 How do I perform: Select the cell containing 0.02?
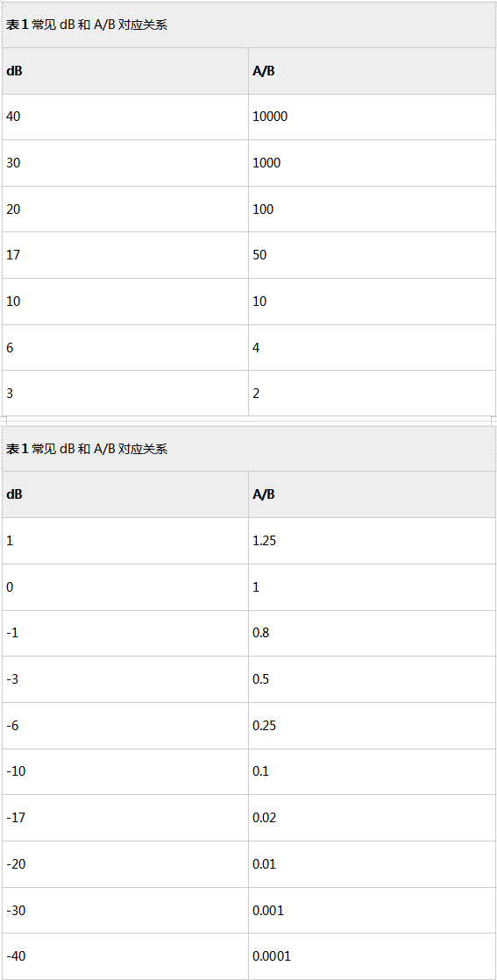click(x=372, y=818)
